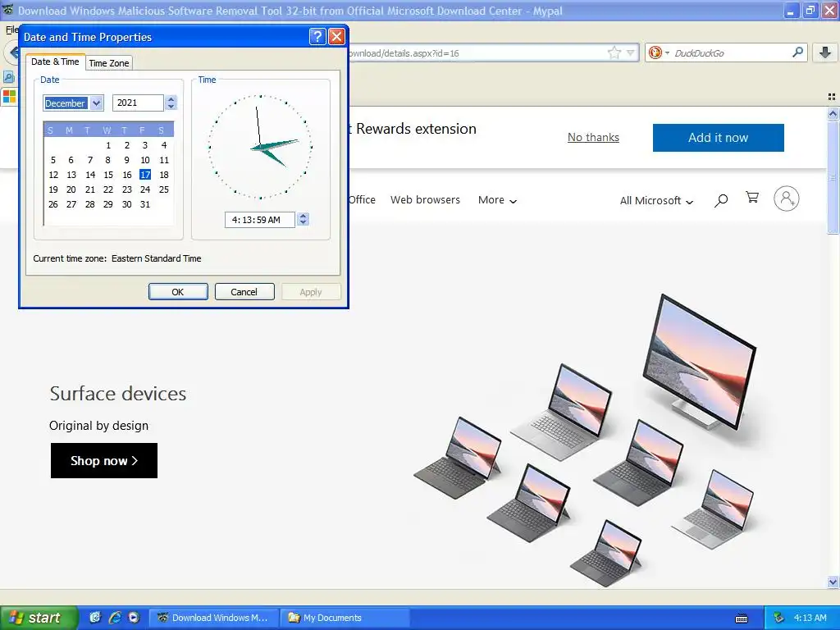
Task: Expand the All Microsoft menu
Action: [x=656, y=200]
